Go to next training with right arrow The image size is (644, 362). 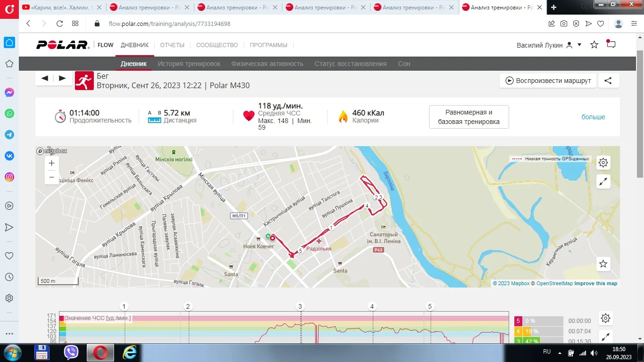pyautogui.click(x=62, y=79)
